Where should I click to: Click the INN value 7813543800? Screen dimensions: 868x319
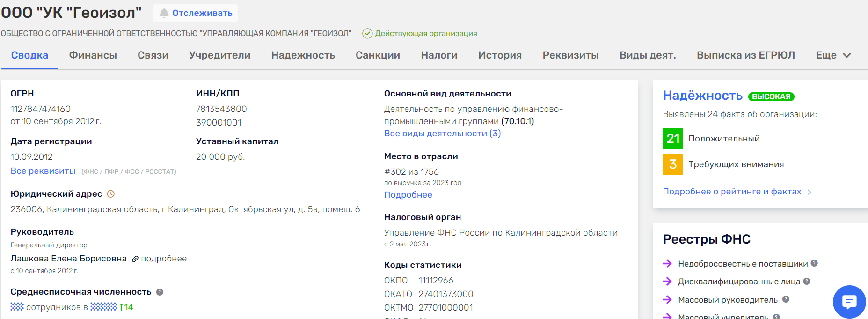pos(221,109)
